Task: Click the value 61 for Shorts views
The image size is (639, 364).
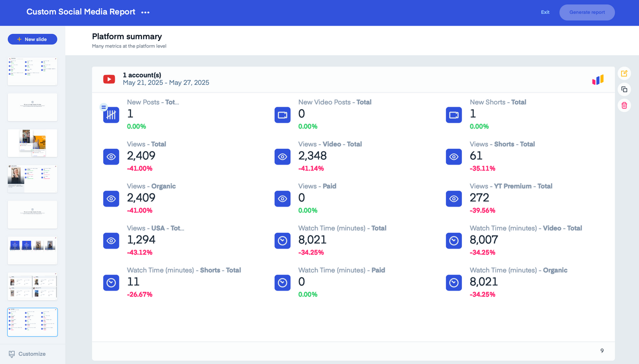Action: (476, 156)
